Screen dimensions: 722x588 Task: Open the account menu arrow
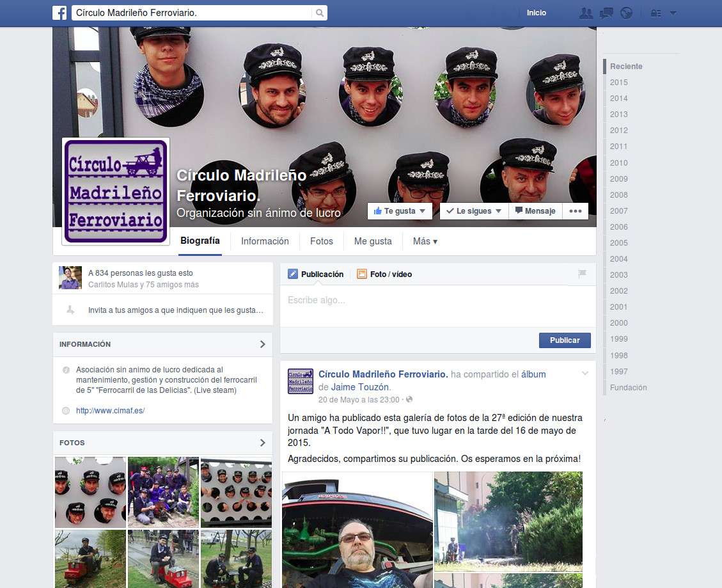[673, 13]
